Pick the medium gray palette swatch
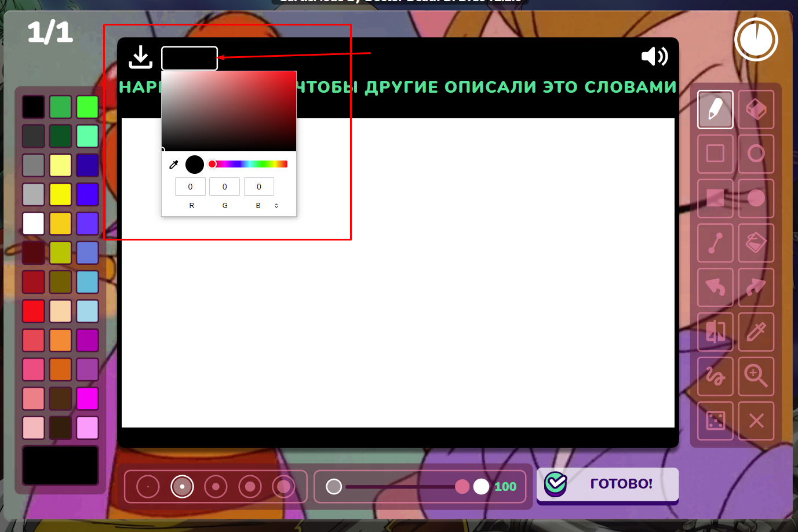The height and width of the screenshot is (532, 798). 34,165
